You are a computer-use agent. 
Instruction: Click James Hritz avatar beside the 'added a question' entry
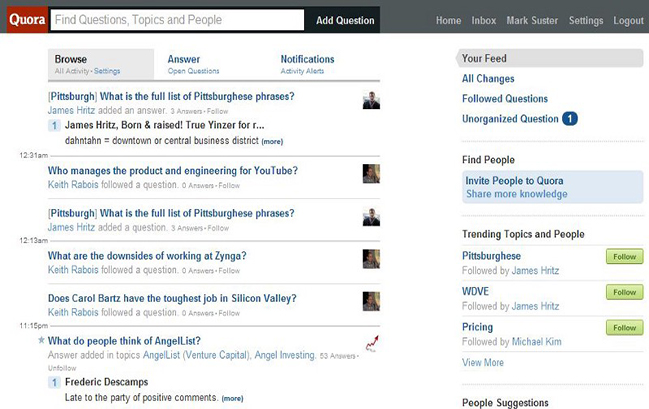371,217
